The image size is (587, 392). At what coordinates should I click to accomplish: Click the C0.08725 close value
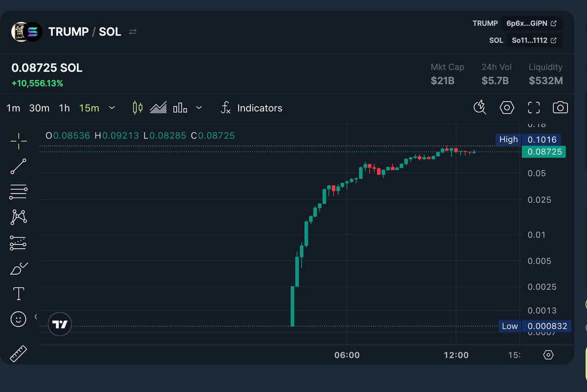[x=213, y=135]
